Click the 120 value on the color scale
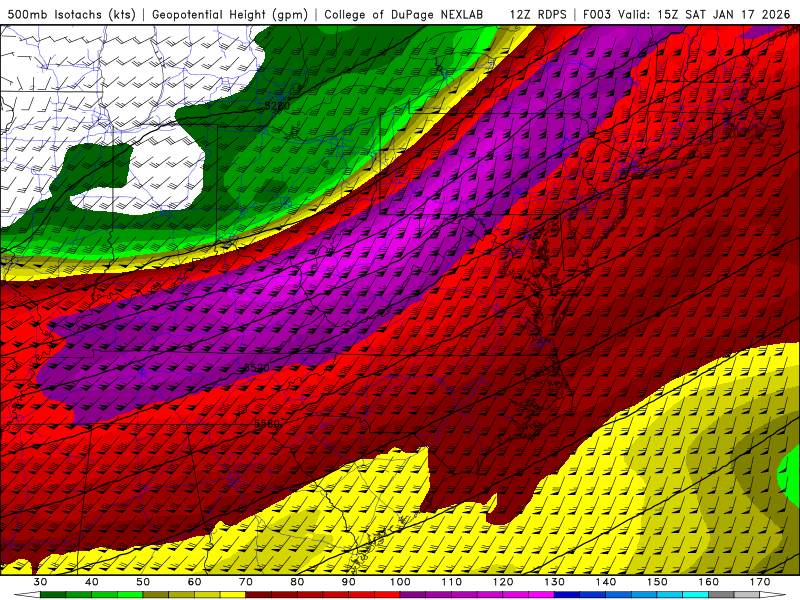This screenshot has height=600, width=800. click(x=503, y=582)
